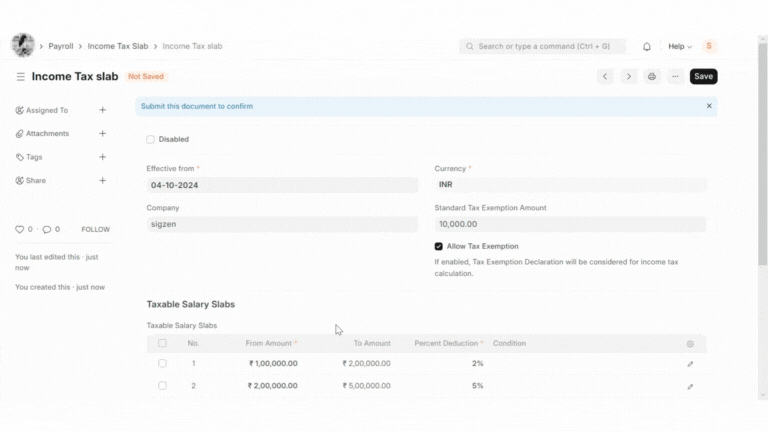The image size is (768, 432).
Task: Open the three-dots more options menu
Action: pyautogui.click(x=676, y=76)
